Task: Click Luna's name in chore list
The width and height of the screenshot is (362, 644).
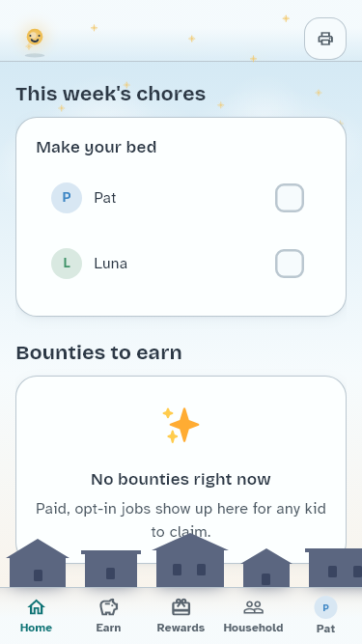Action: 110,264
